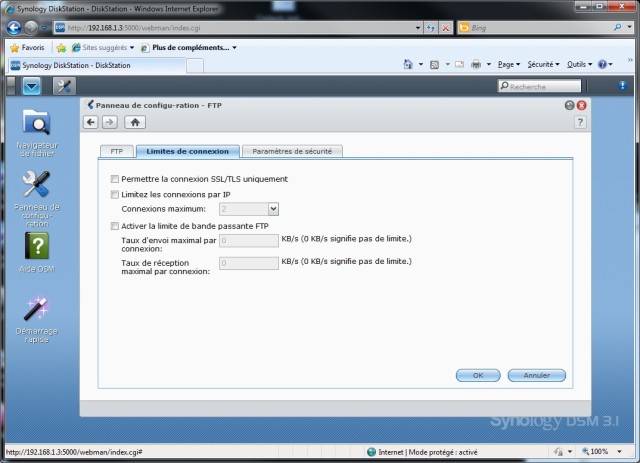Minimize the FTP configuration panel
Viewport: 640px width, 463px height.
[569, 105]
